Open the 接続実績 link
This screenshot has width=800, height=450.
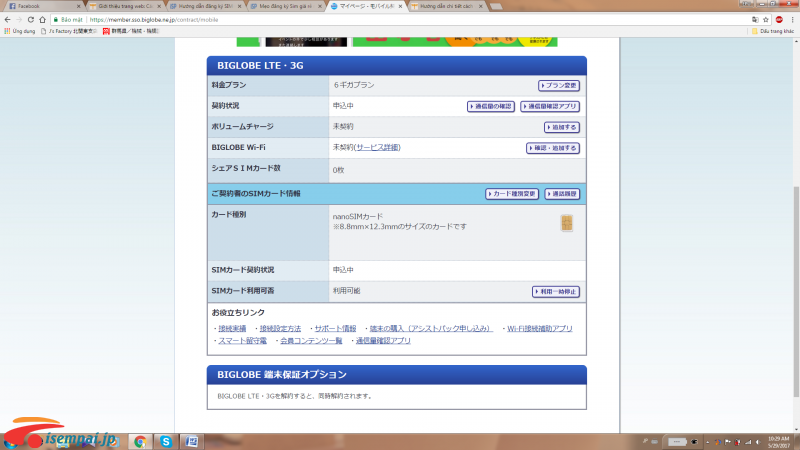point(232,329)
